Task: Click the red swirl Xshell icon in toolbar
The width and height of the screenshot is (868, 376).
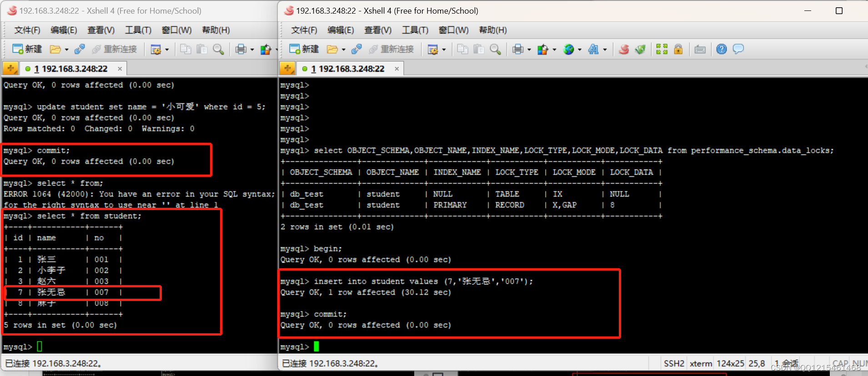Action: [624, 49]
